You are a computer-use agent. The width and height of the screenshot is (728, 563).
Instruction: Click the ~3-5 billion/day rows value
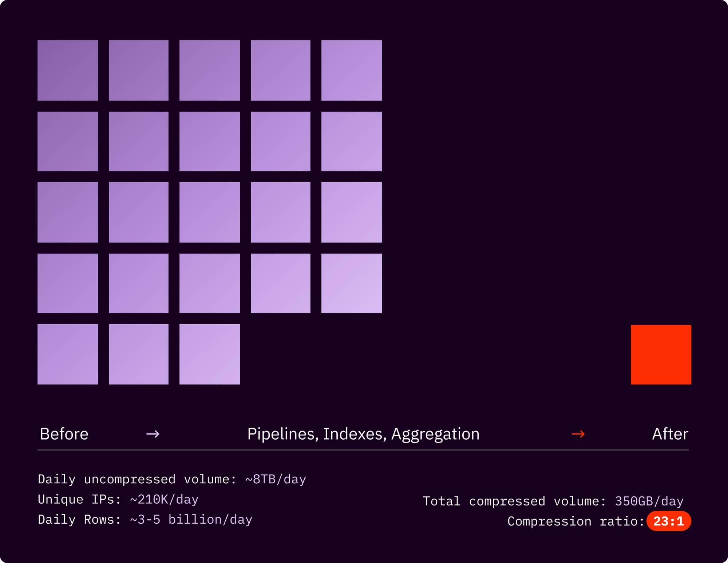[x=191, y=519]
